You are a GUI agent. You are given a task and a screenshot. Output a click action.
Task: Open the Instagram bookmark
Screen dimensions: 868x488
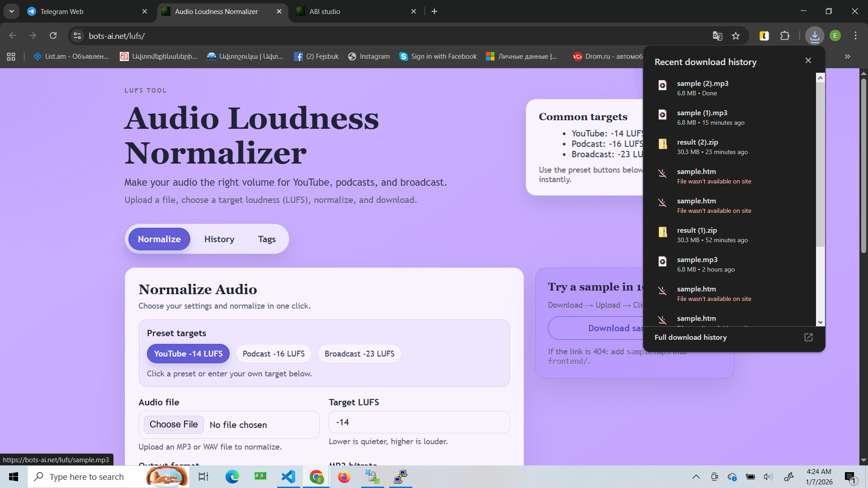pos(369,56)
